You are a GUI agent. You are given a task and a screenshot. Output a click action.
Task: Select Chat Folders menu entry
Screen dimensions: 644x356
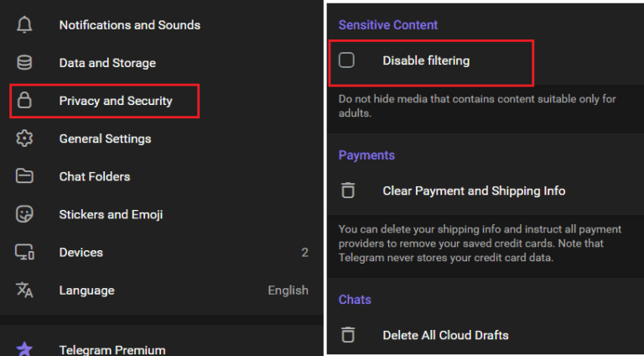pyautogui.click(x=94, y=176)
